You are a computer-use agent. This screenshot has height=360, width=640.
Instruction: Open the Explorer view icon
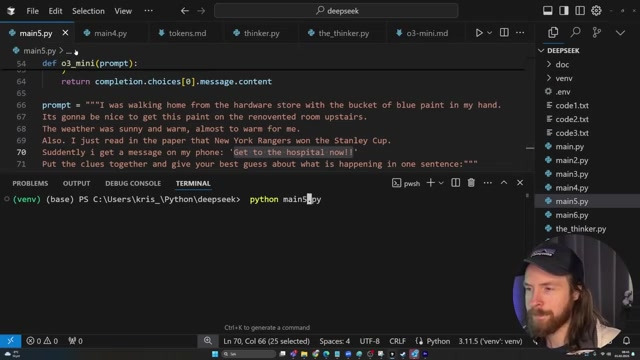(553, 32)
